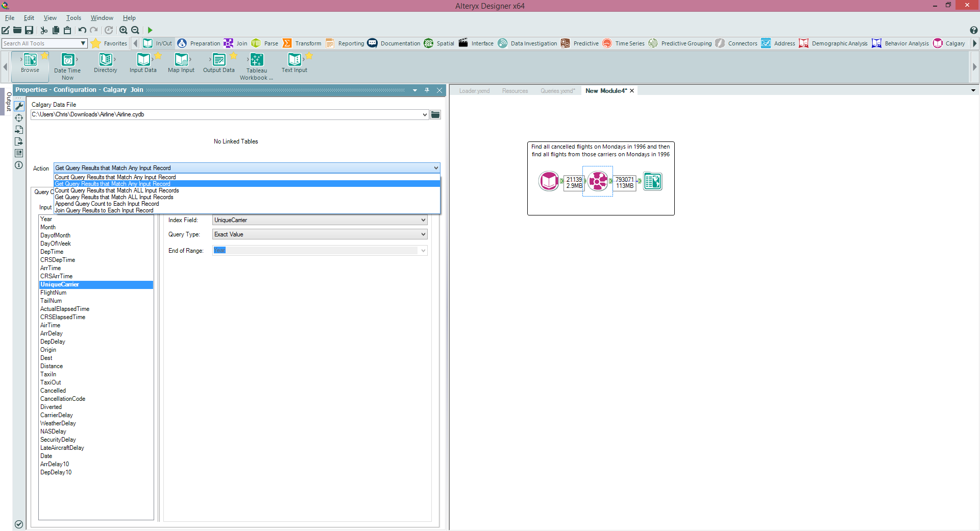This screenshot has width=980, height=531.
Task: Save the module with the floppy icon
Action: click(x=29, y=30)
